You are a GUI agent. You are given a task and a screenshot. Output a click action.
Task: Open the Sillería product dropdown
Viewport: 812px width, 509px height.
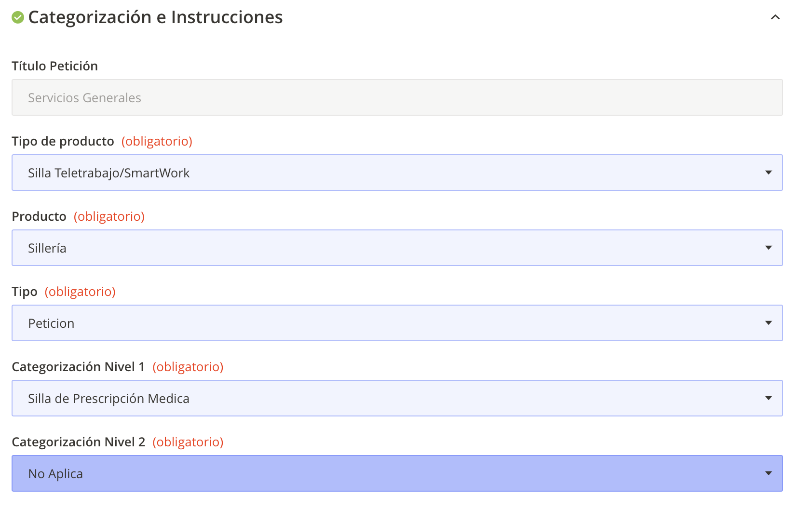(386, 248)
